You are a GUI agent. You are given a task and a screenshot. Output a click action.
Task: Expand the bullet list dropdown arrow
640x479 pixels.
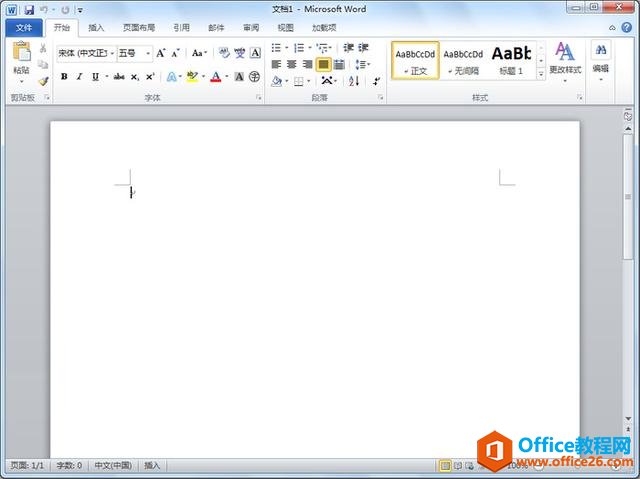point(287,48)
